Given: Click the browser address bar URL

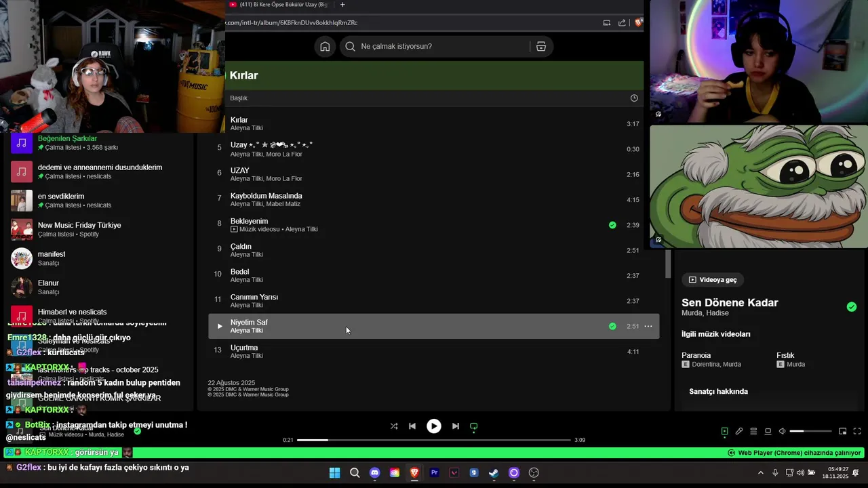Looking at the screenshot, I should (292, 22).
